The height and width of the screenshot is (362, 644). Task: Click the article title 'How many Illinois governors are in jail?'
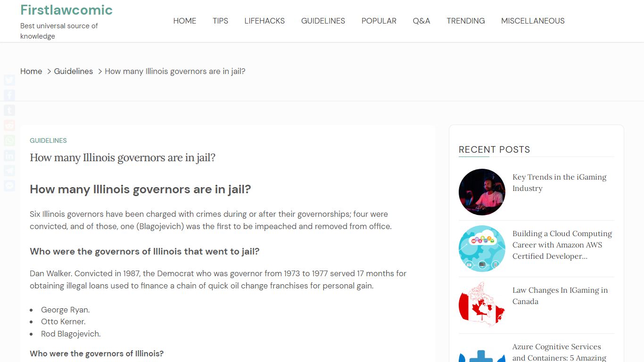click(123, 157)
